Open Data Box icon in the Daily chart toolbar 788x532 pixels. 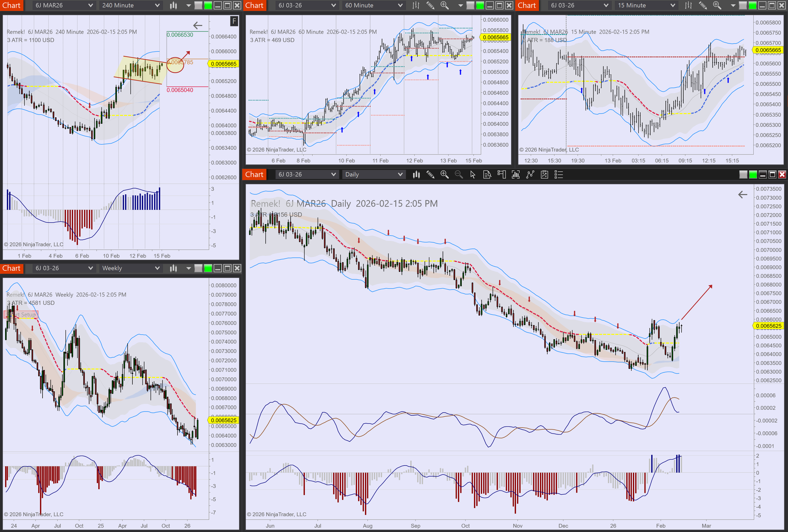coord(487,175)
